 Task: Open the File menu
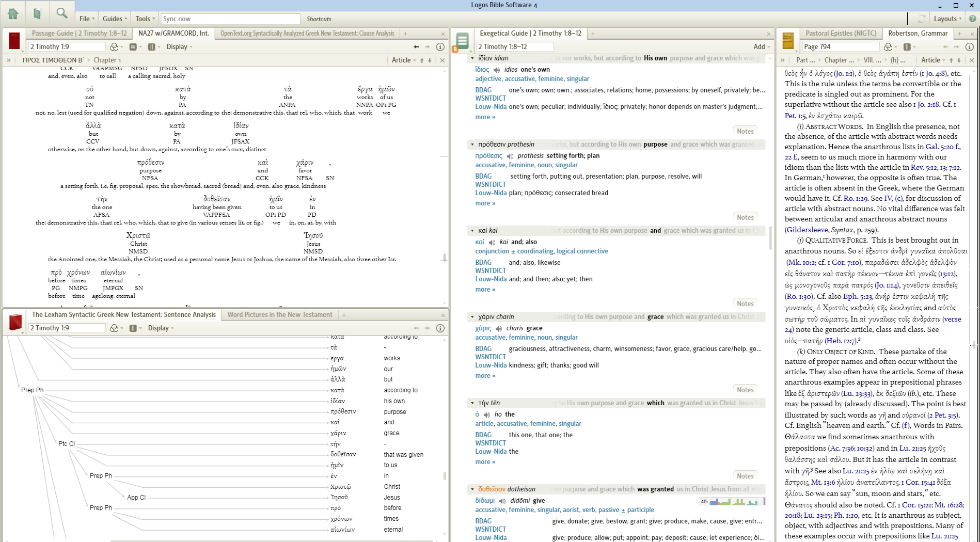(87, 19)
